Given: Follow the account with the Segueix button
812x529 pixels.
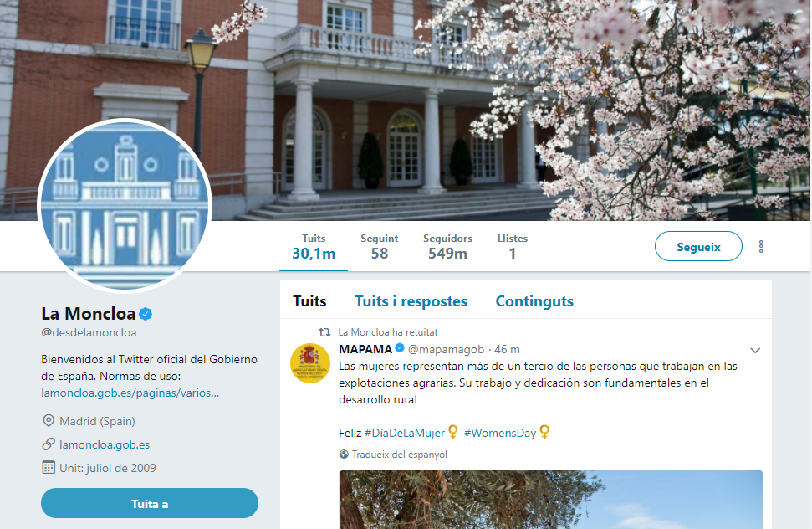Looking at the screenshot, I should (698, 247).
